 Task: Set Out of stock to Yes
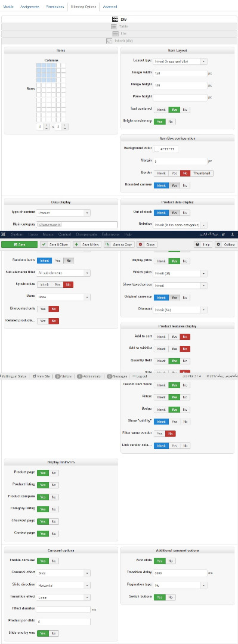point(175,213)
